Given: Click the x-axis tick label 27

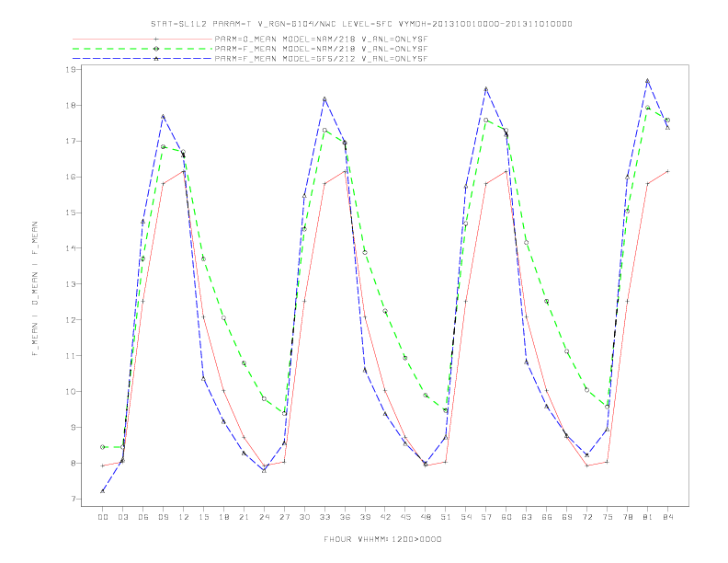Looking at the screenshot, I should click(284, 517).
